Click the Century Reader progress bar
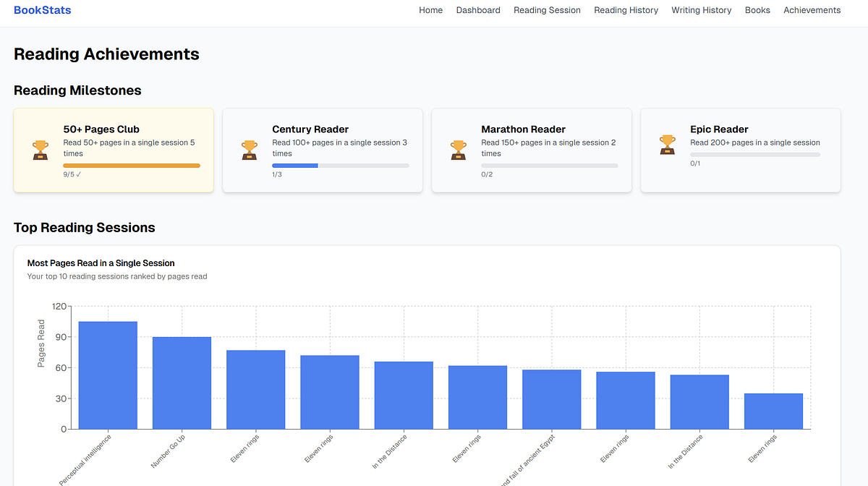 point(340,165)
